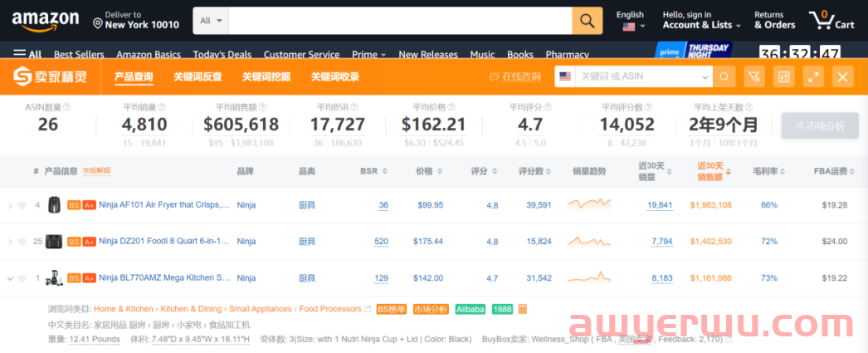Click the 卖家精灵 logo
Viewport: 868px width, 353px height.
click(51, 76)
